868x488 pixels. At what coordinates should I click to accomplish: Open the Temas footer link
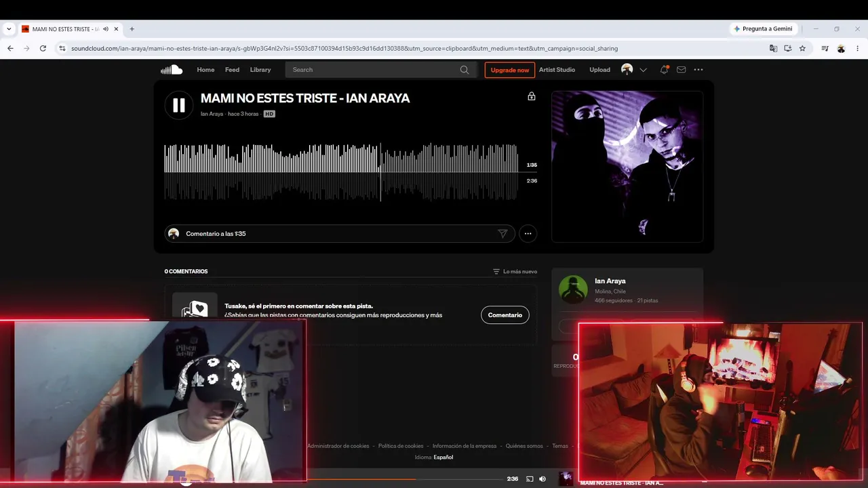(560, 446)
